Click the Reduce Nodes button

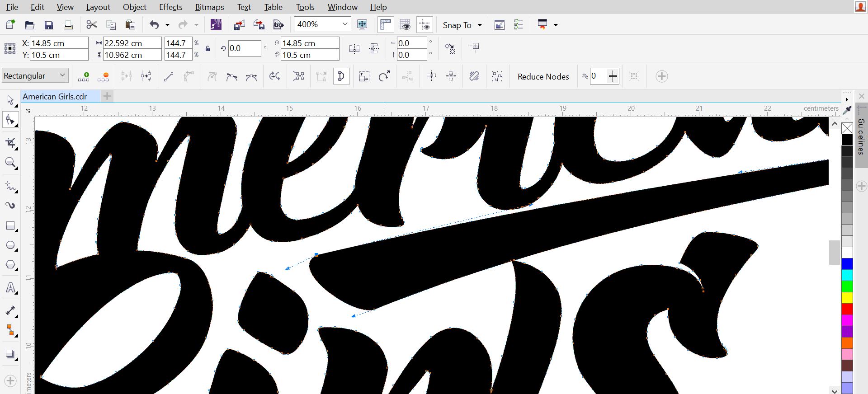(543, 76)
